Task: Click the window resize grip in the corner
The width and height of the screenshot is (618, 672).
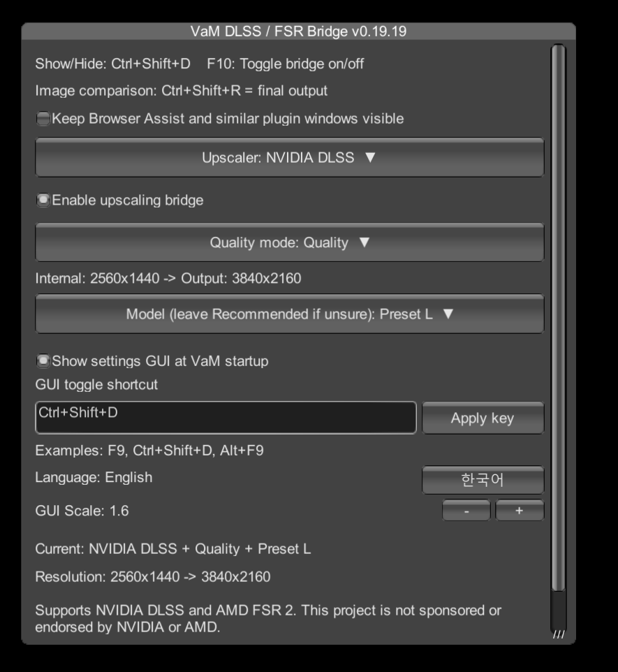Action: point(559,635)
